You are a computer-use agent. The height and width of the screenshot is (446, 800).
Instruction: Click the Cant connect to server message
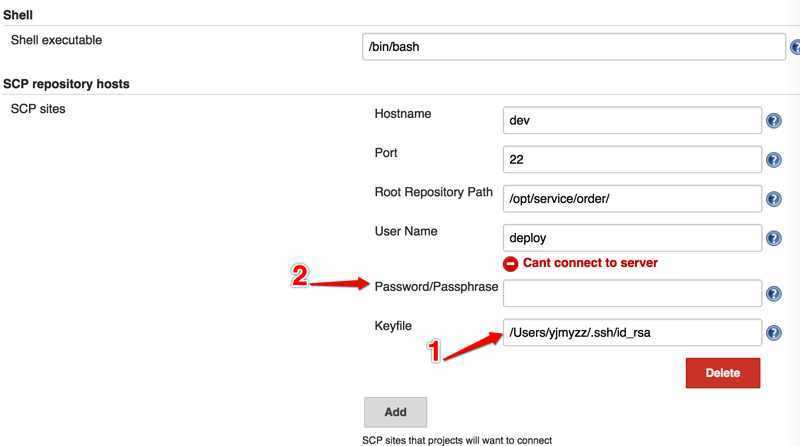click(x=590, y=263)
